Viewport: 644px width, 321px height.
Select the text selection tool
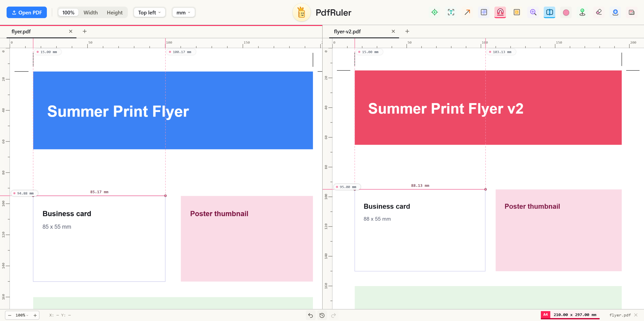point(451,12)
